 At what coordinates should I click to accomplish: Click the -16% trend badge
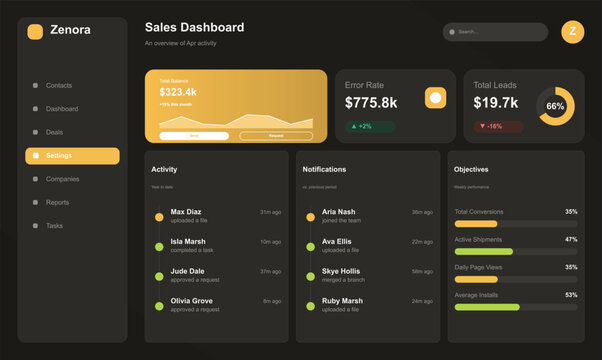pos(498,126)
